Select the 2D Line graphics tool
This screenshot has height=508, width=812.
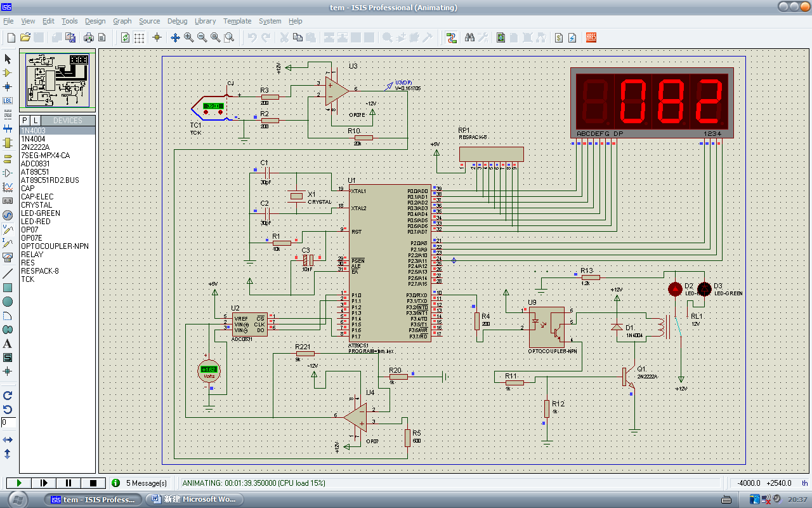8,274
